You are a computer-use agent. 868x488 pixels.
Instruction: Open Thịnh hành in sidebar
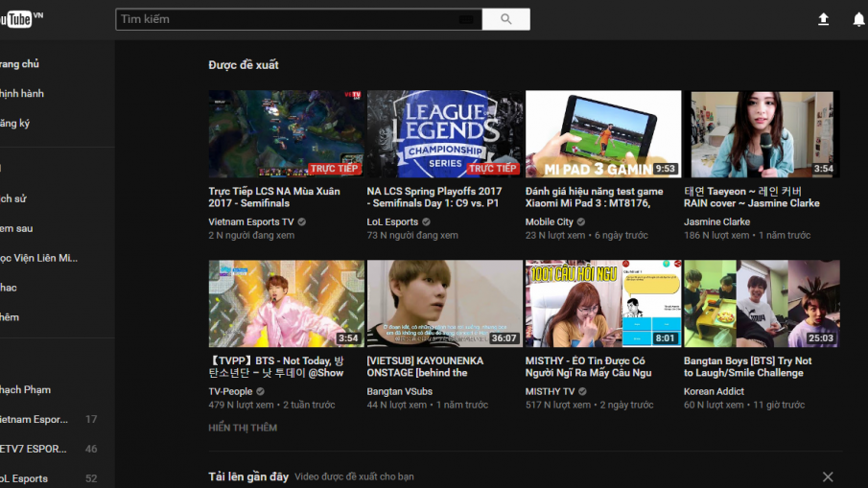click(22, 94)
